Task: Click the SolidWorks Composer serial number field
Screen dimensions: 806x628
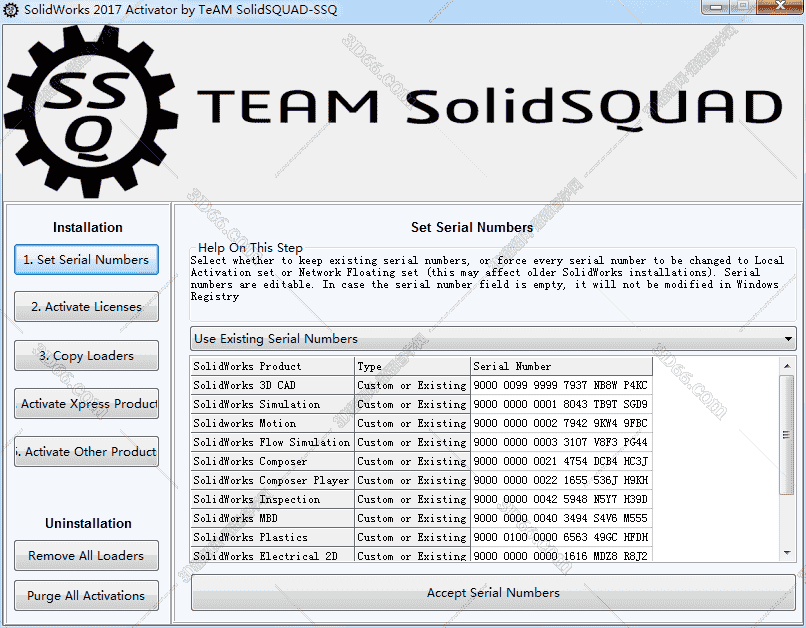Action: 560,462
